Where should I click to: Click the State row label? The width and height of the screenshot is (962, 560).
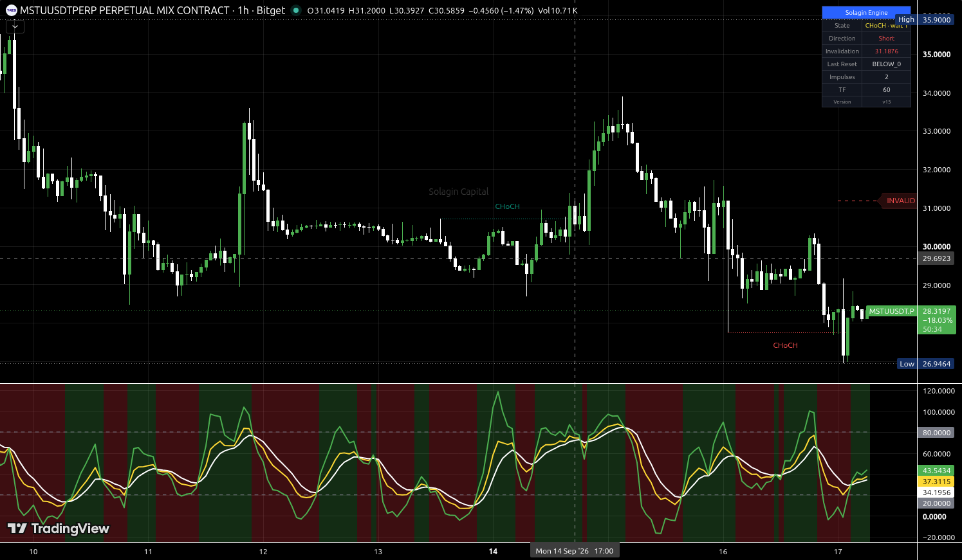[842, 26]
